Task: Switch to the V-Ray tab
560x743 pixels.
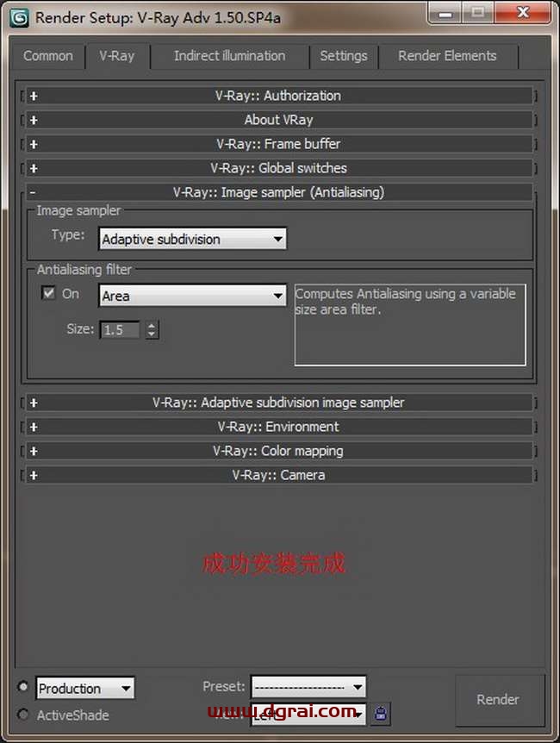Action: (x=117, y=56)
